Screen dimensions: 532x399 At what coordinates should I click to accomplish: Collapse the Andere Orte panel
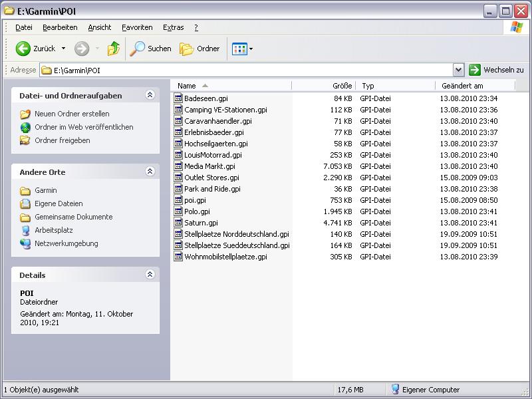pos(150,172)
